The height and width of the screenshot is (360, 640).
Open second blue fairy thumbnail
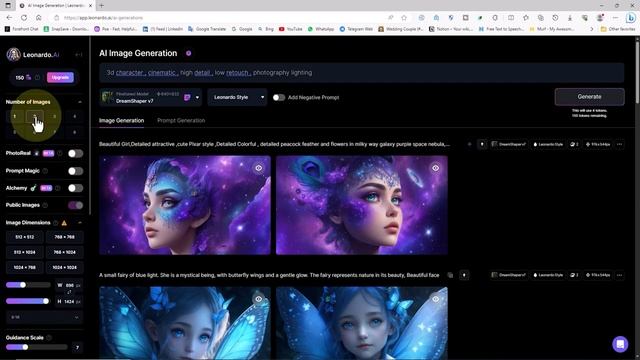(x=362, y=323)
